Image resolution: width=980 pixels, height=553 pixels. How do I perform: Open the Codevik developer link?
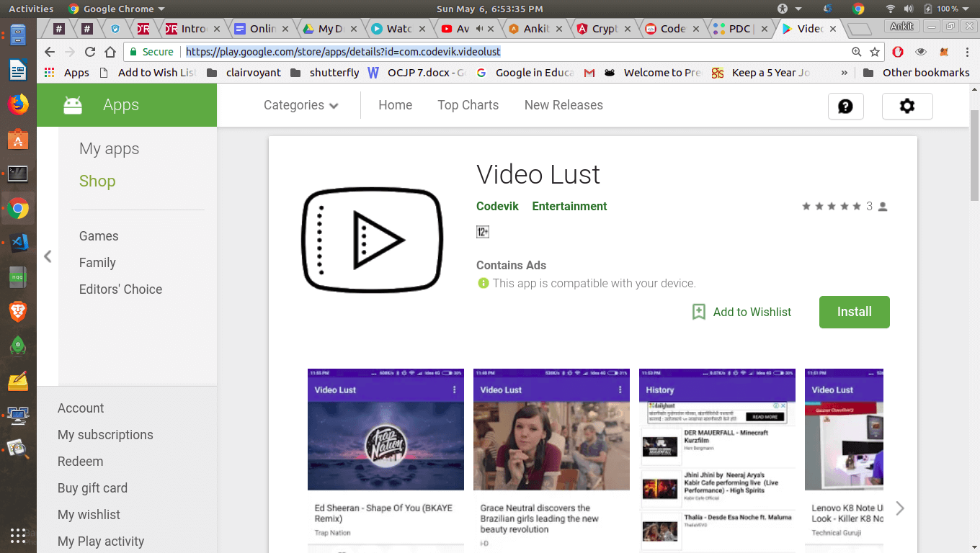(497, 206)
